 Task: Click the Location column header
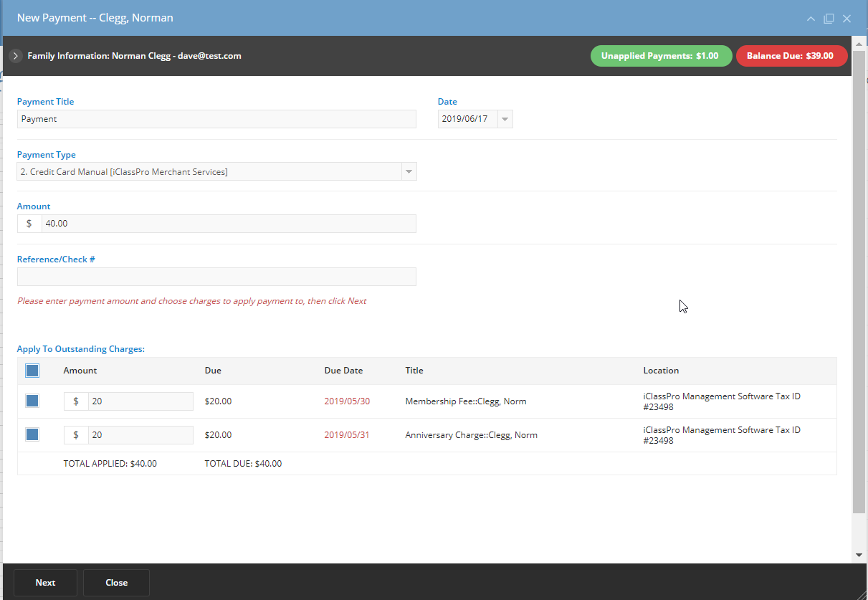pyautogui.click(x=661, y=371)
